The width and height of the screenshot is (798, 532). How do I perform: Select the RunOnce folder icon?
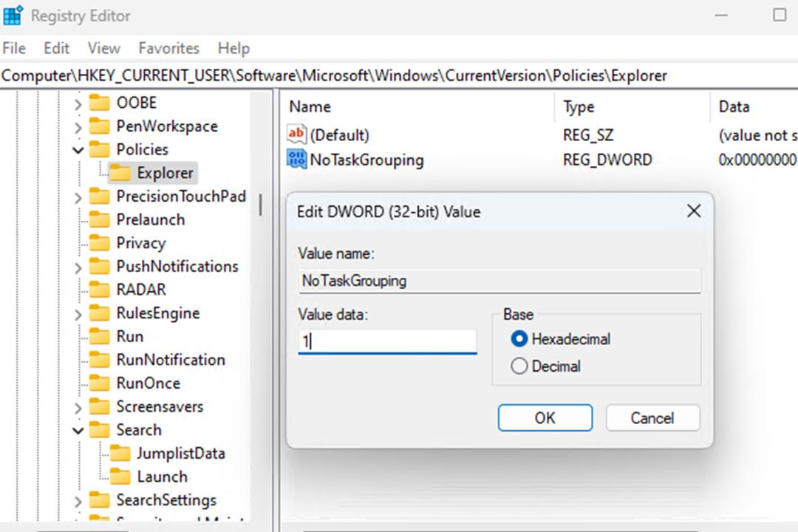click(100, 383)
